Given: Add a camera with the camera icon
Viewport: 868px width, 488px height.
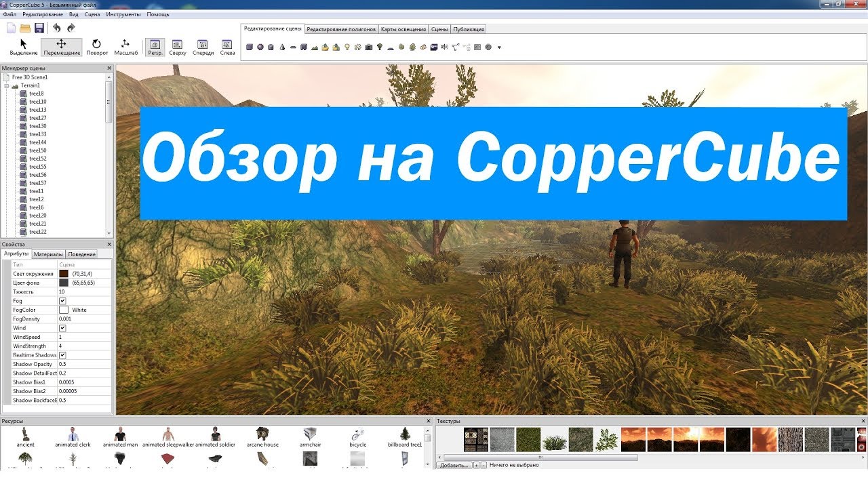Looking at the screenshot, I should pyautogui.click(x=369, y=47).
